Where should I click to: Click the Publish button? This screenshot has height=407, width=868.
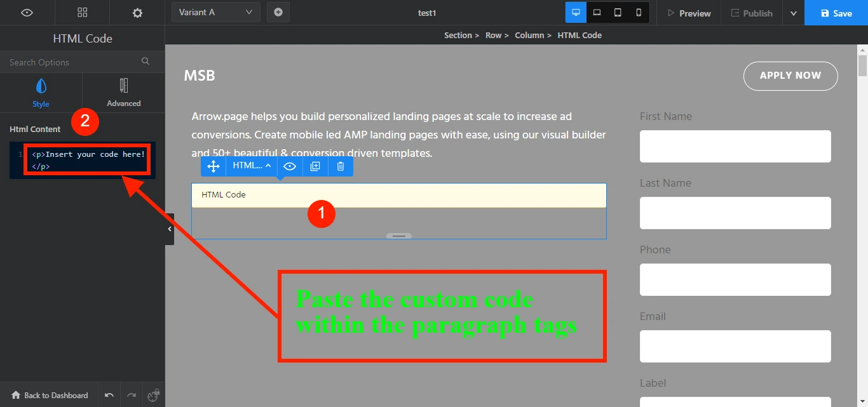pos(751,13)
